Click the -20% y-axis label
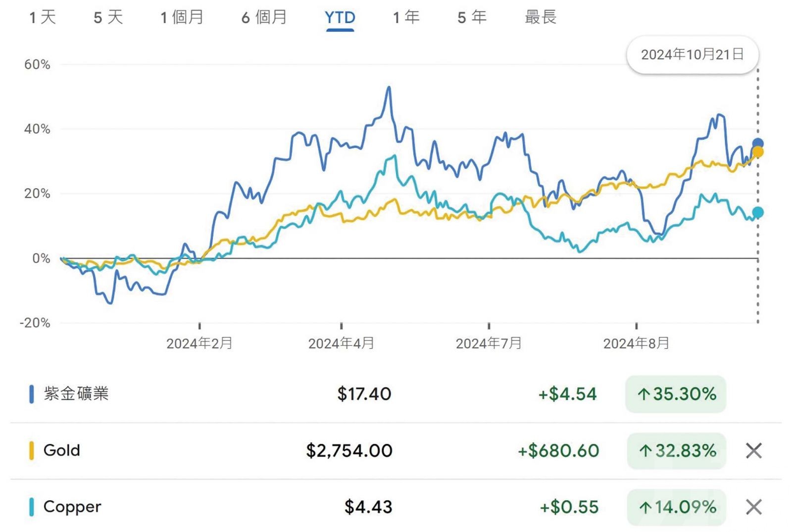This screenshot has height=532, width=792. [35, 323]
